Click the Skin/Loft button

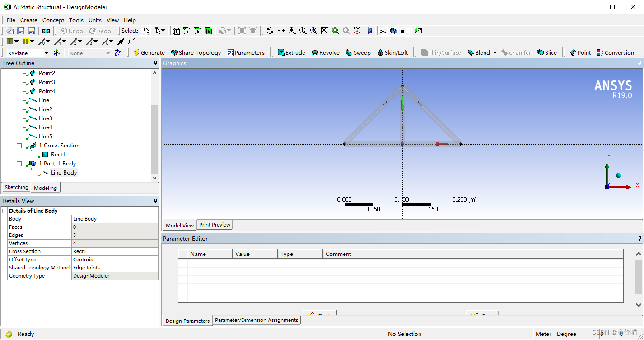(x=392, y=53)
